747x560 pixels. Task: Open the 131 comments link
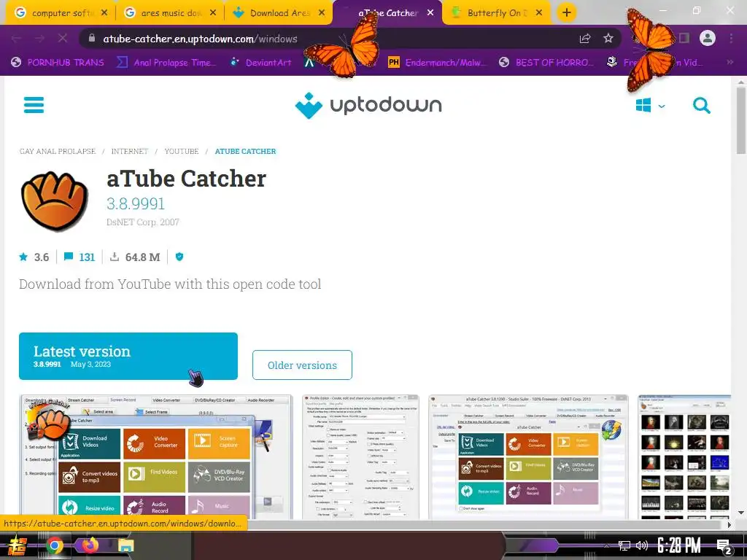80,257
